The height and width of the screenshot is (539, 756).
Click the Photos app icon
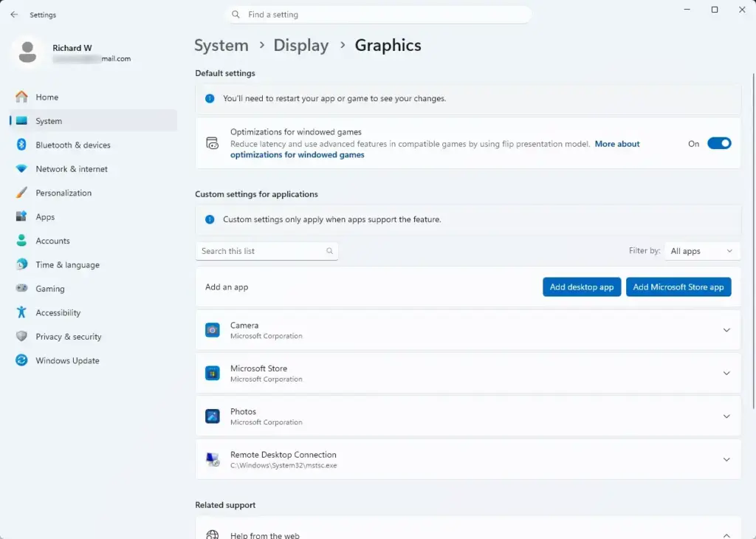click(x=212, y=416)
